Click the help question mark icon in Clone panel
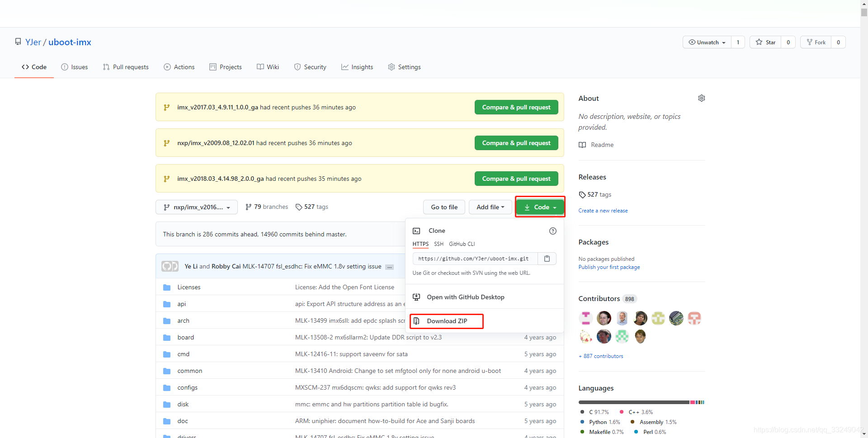The width and height of the screenshot is (868, 438). pyautogui.click(x=552, y=231)
